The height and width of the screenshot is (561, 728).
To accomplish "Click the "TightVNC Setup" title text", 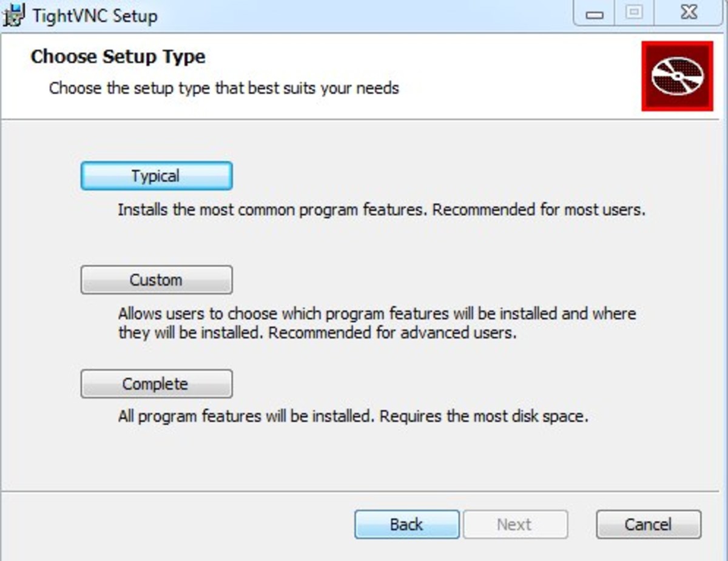I will (95, 16).
